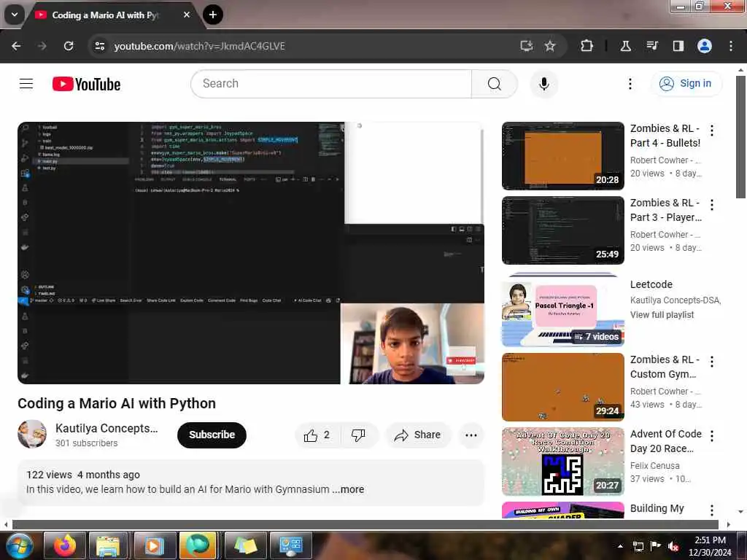747x560 pixels.
Task: Open Chrome three-dot menu
Action: 731,46
